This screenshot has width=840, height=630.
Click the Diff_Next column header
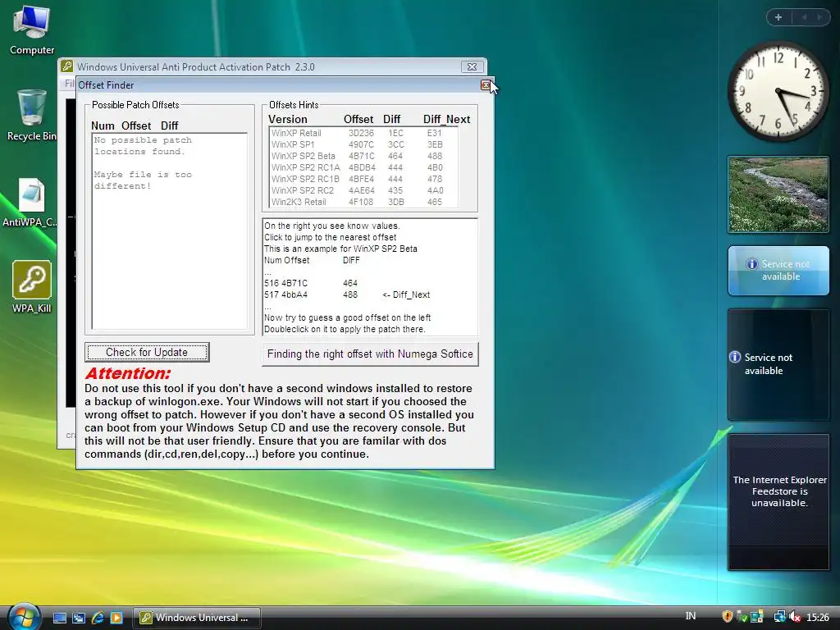point(447,119)
